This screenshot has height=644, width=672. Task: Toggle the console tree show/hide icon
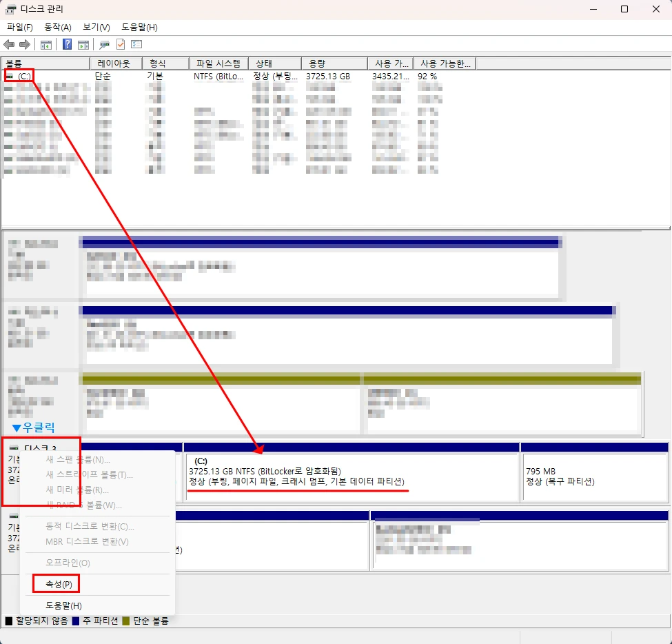click(46, 44)
